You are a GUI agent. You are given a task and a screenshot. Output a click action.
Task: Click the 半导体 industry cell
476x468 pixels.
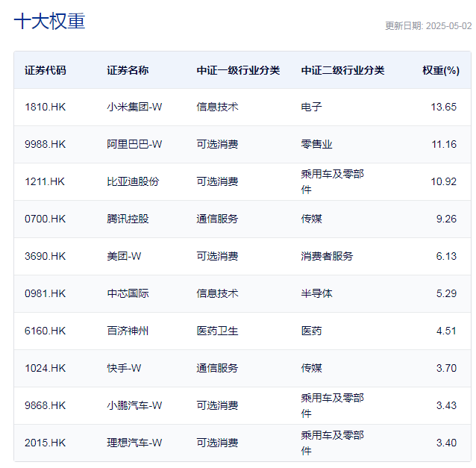tap(316, 293)
